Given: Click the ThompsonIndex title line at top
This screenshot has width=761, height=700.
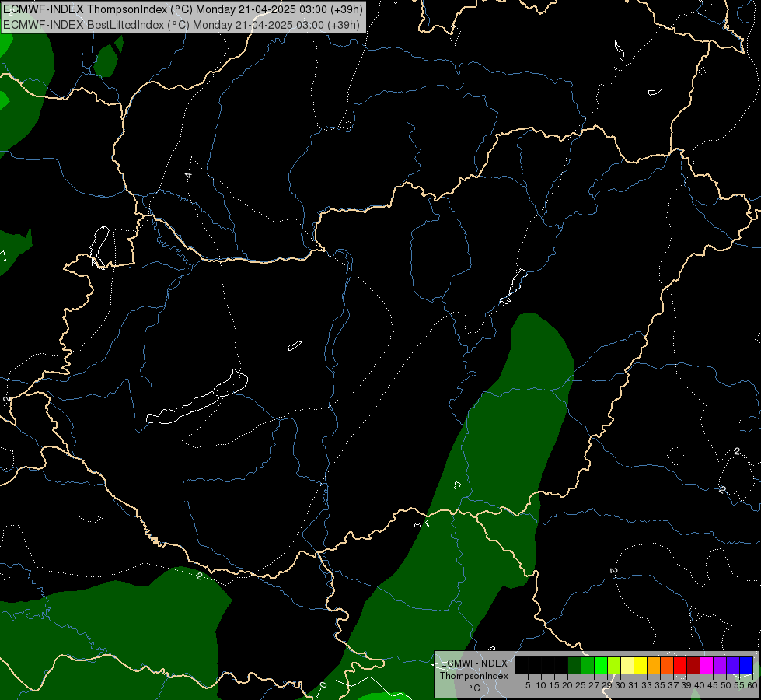Looking at the screenshot, I should tap(183, 9).
